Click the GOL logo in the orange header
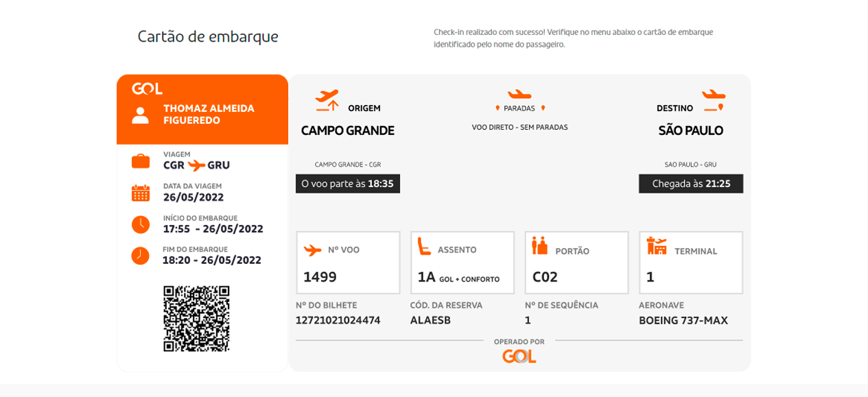 147,88
